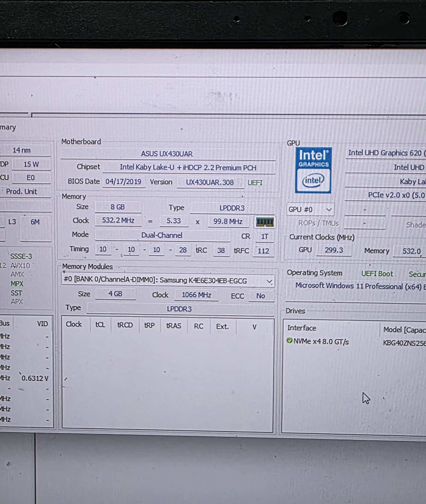Click the tRCD column header
This screenshot has height=504, width=426.
click(125, 325)
